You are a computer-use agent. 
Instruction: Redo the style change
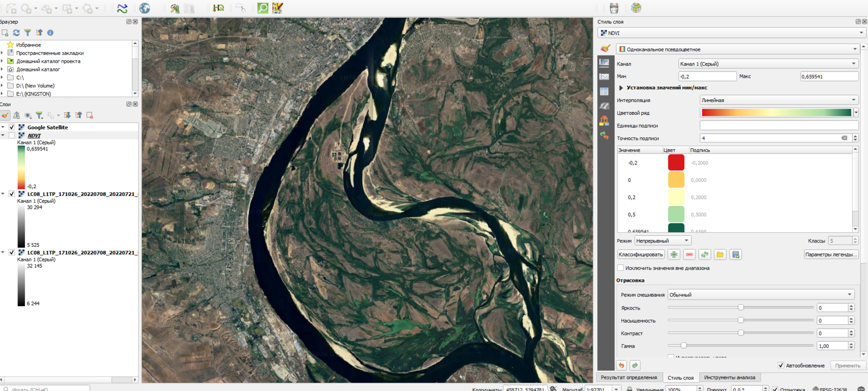click(635, 365)
